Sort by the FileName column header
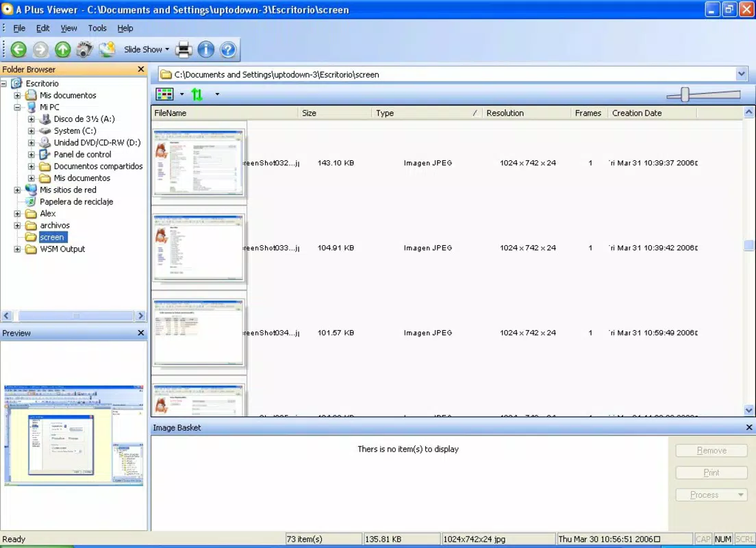Image resolution: width=756 pixels, height=548 pixels. pyautogui.click(x=225, y=113)
